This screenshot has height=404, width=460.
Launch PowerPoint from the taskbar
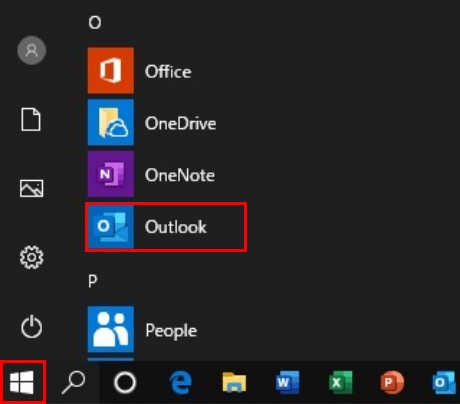point(392,382)
